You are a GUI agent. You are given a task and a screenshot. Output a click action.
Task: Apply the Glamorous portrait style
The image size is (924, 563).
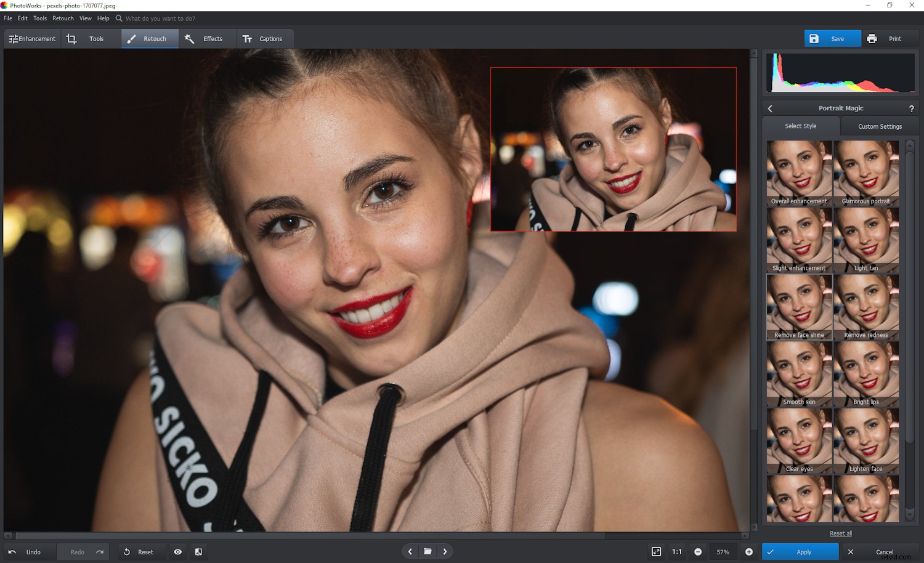pyautogui.click(x=866, y=172)
